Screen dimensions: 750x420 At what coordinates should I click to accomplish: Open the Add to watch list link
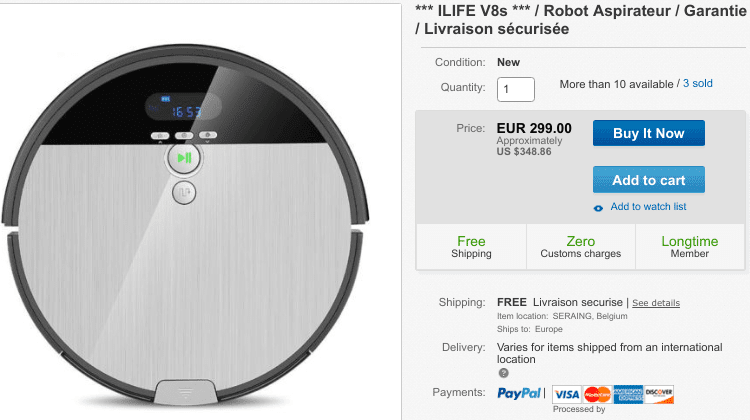tap(648, 207)
